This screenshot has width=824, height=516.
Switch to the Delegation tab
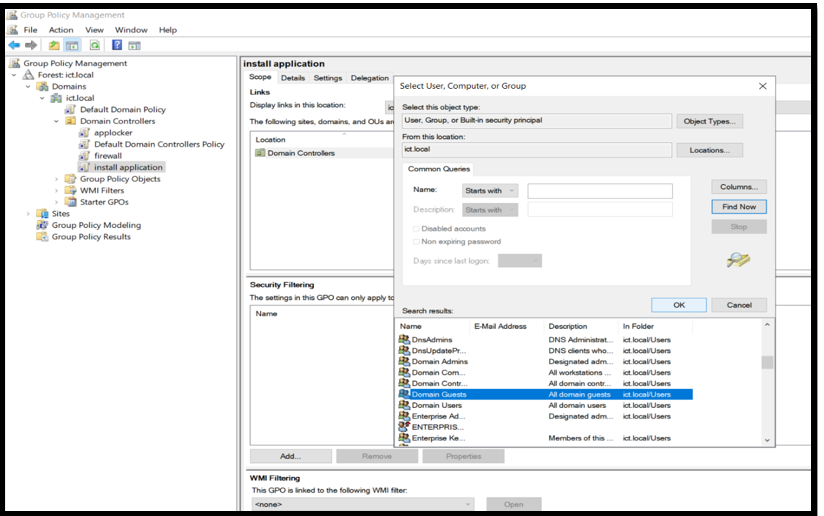click(370, 78)
